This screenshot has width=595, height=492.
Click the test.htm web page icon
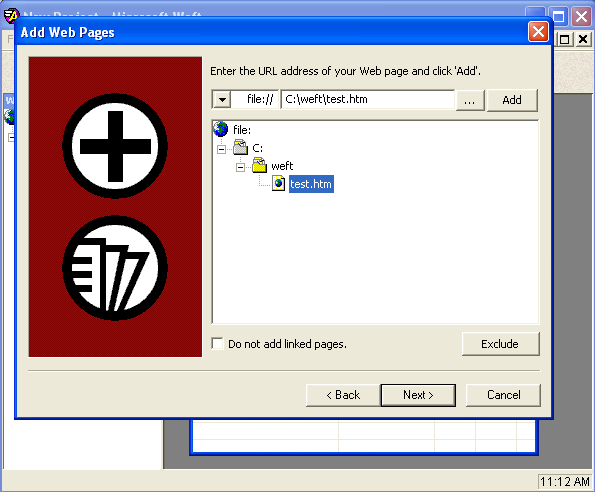pos(279,184)
